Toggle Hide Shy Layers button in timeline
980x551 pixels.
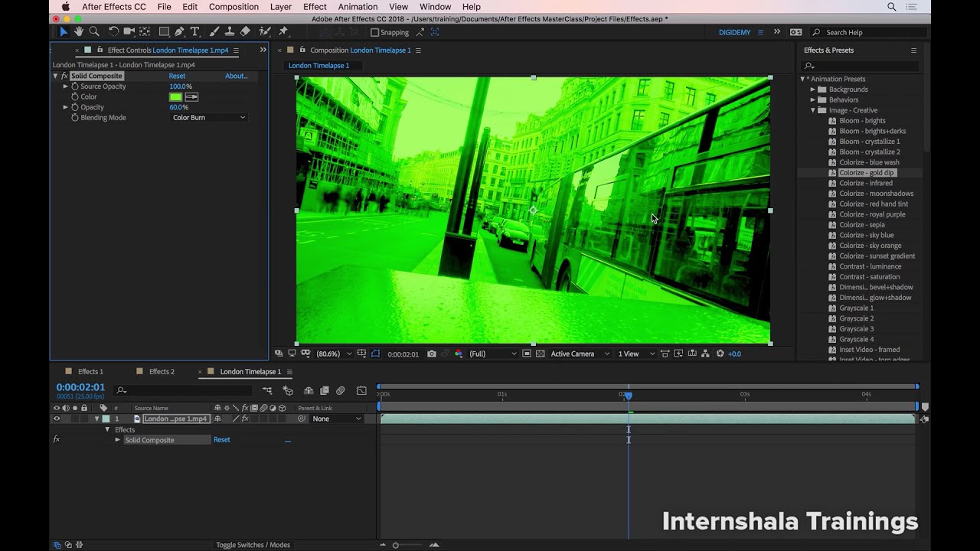(309, 390)
